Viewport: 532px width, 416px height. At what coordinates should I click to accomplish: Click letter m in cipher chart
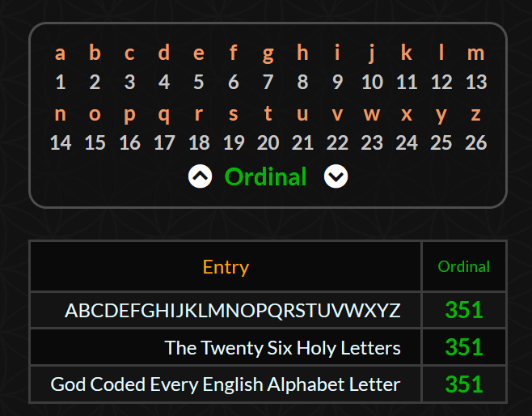(x=476, y=54)
